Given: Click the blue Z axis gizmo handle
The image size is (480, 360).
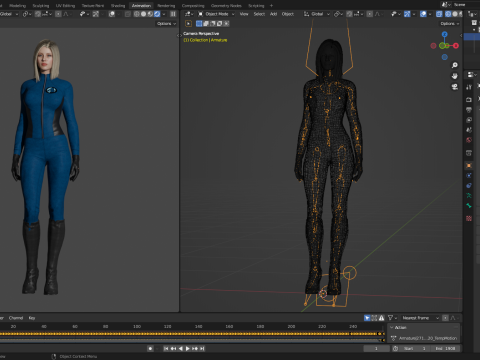Looking at the screenshot, I should click(x=444, y=34).
